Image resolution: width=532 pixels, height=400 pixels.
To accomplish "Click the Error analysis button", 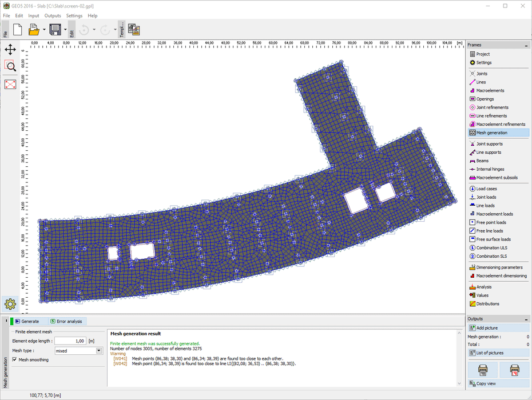I will pyautogui.click(x=67, y=322).
